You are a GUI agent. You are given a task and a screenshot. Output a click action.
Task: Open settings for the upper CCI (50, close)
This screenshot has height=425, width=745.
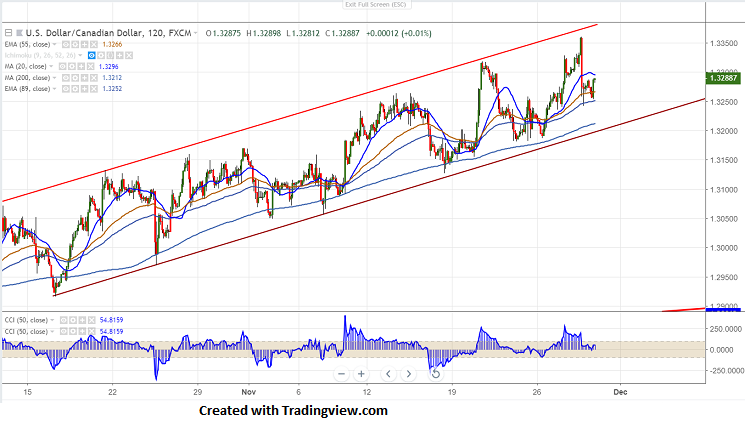point(73,320)
